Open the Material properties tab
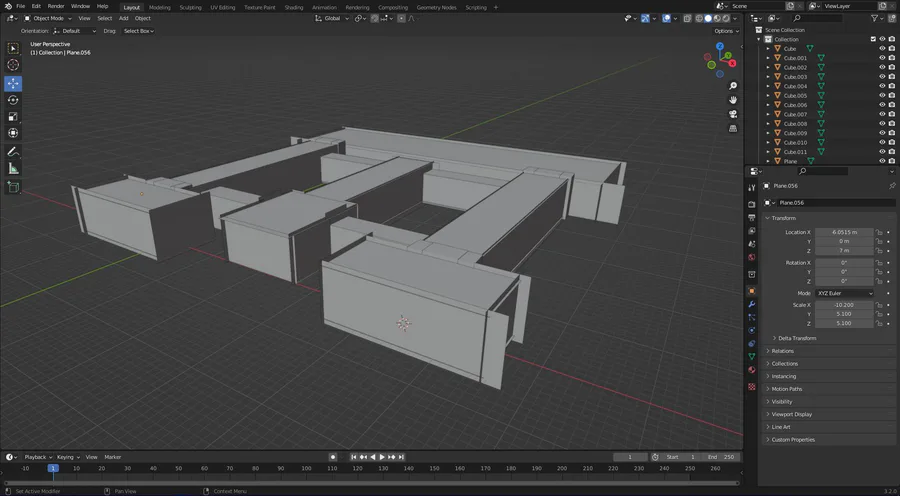Image resolution: width=900 pixels, height=496 pixels. coord(751,370)
